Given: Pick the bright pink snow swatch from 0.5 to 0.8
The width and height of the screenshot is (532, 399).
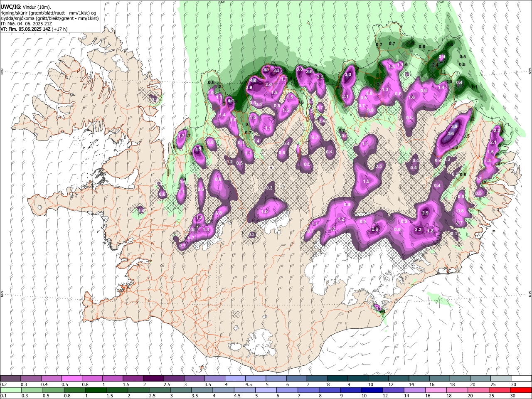Looking at the screenshot, I should [71, 379].
